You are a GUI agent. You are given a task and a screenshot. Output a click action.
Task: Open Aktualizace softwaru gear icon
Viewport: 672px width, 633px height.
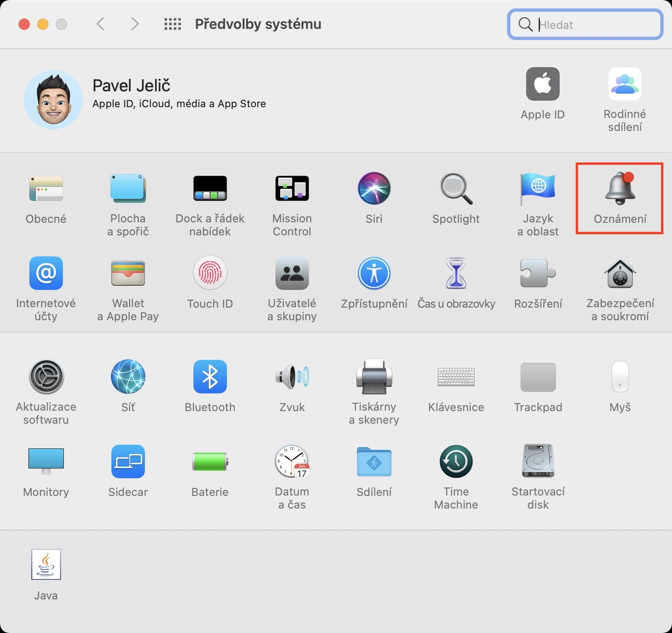click(x=46, y=377)
